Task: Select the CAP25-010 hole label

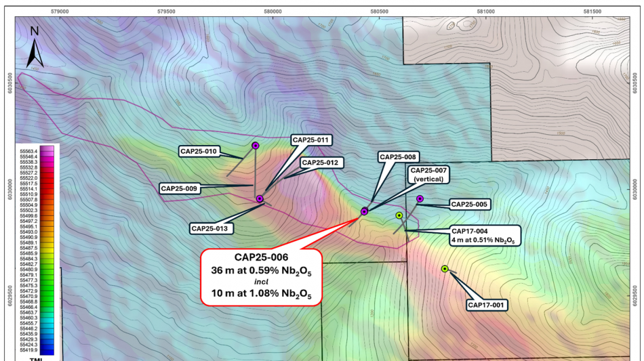Action: pyautogui.click(x=198, y=151)
